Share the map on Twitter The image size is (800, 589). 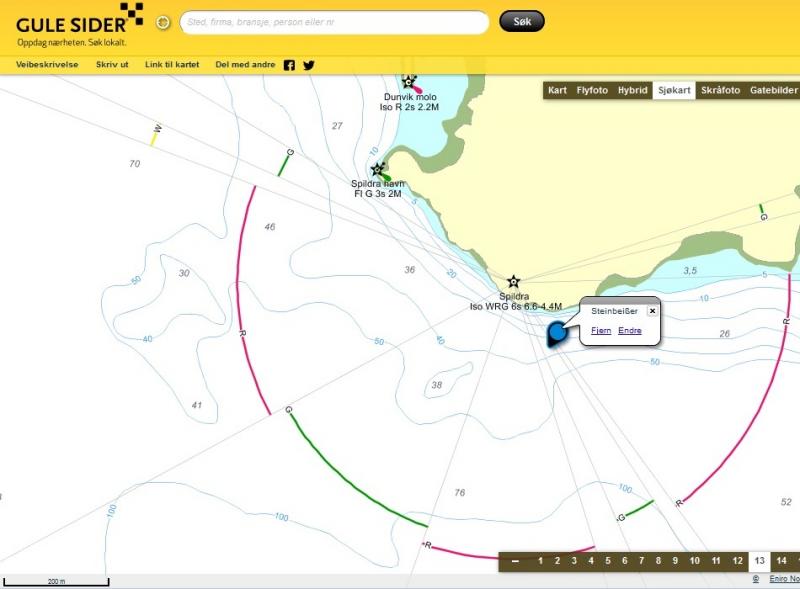309,65
